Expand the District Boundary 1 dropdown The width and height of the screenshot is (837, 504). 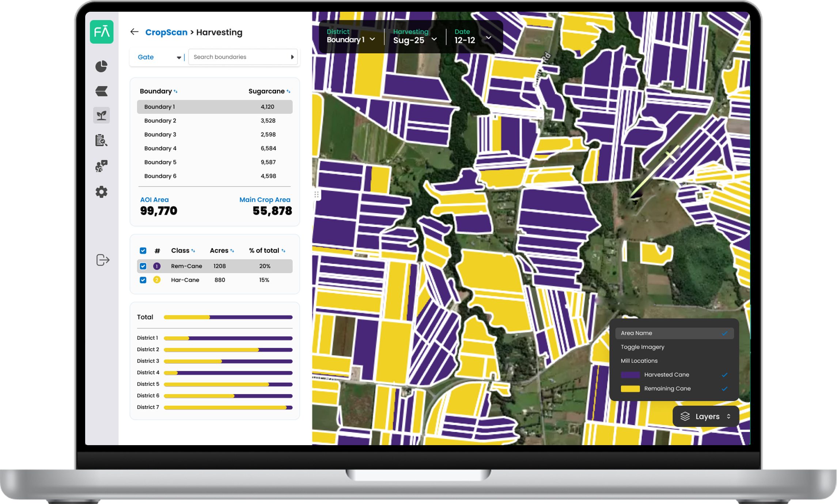[x=351, y=39]
